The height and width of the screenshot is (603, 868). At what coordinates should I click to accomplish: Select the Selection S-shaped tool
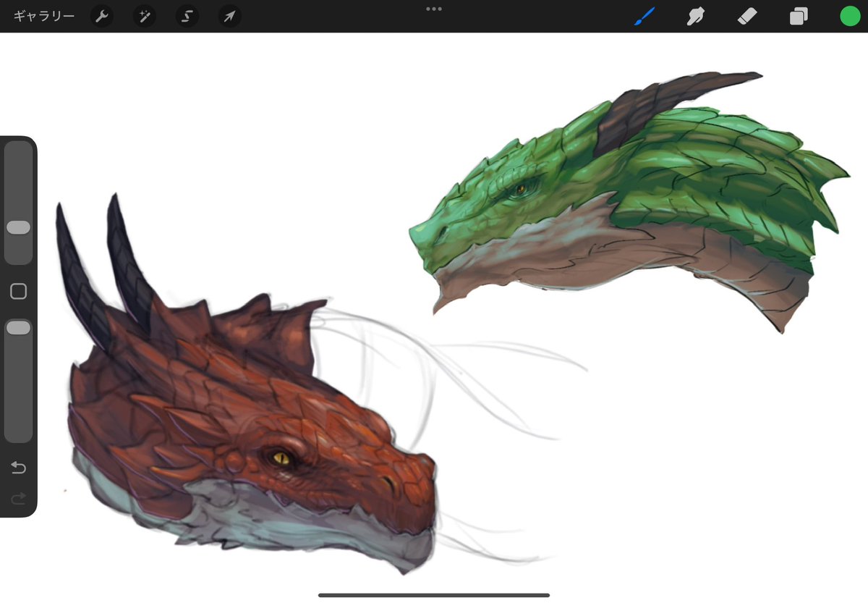point(187,16)
